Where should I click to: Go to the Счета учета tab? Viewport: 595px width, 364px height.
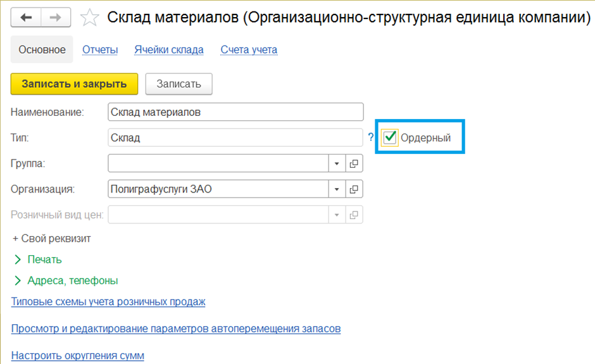(x=249, y=50)
